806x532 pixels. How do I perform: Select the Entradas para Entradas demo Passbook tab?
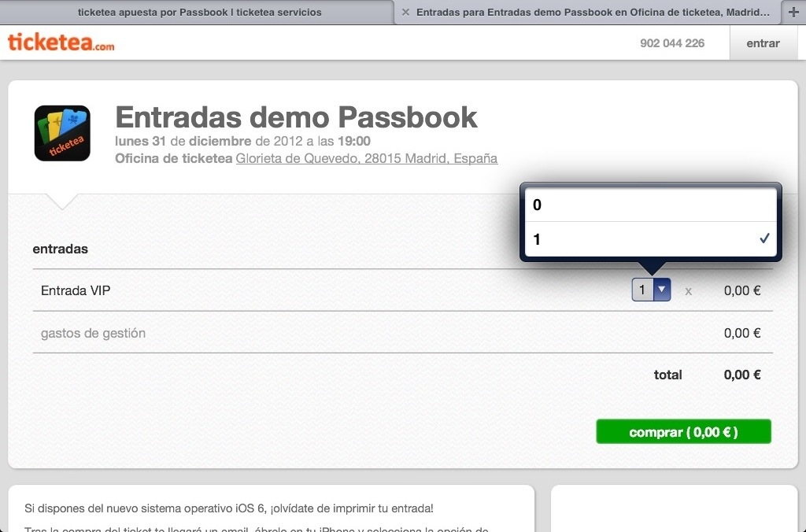pyautogui.click(x=593, y=13)
